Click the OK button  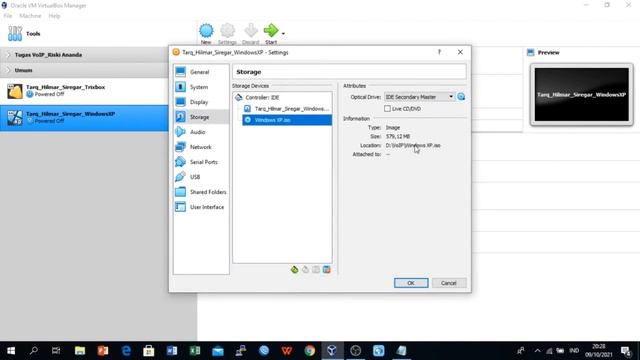click(411, 283)
